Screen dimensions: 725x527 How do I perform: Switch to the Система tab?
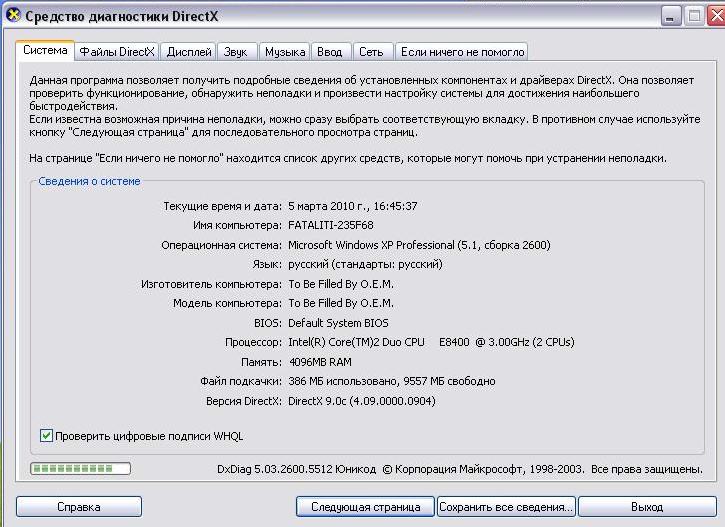click(45, 50)
